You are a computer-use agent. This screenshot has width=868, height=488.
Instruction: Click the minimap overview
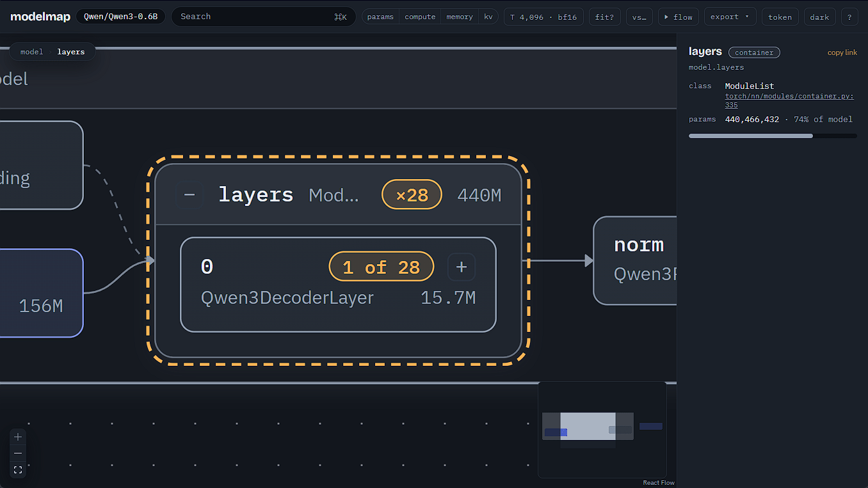602,430
